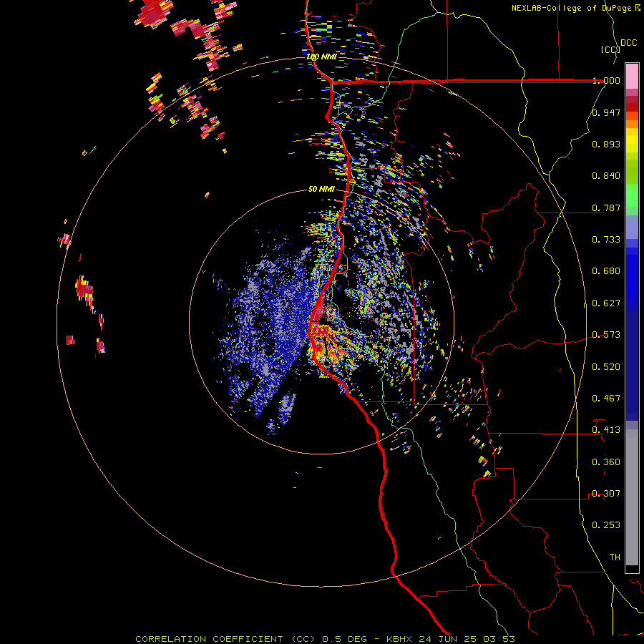Image resolution: width=644 pixels, height=644 pixels.
Task: Click the [CC] label beside the color bar
Action: point(610,49)
